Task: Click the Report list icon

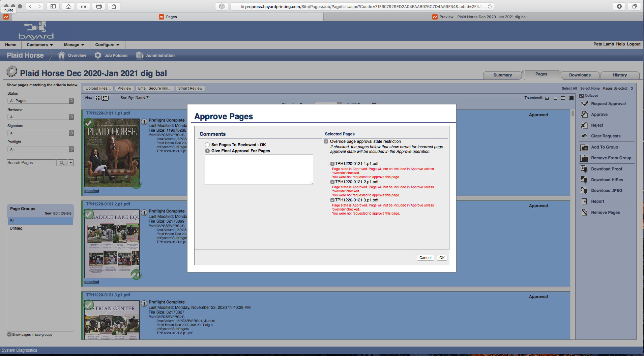Action: (584, 201)
